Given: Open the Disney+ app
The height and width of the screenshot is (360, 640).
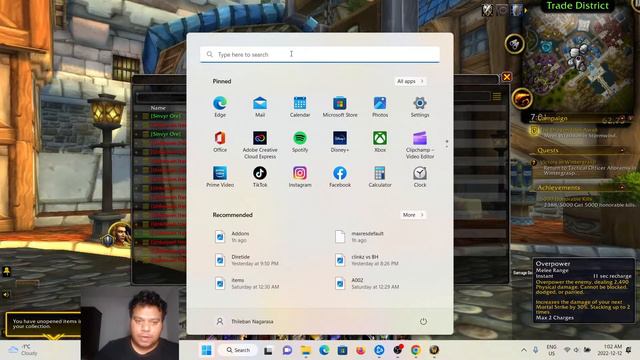Looking at the screenshot, I should click(340, 142).
